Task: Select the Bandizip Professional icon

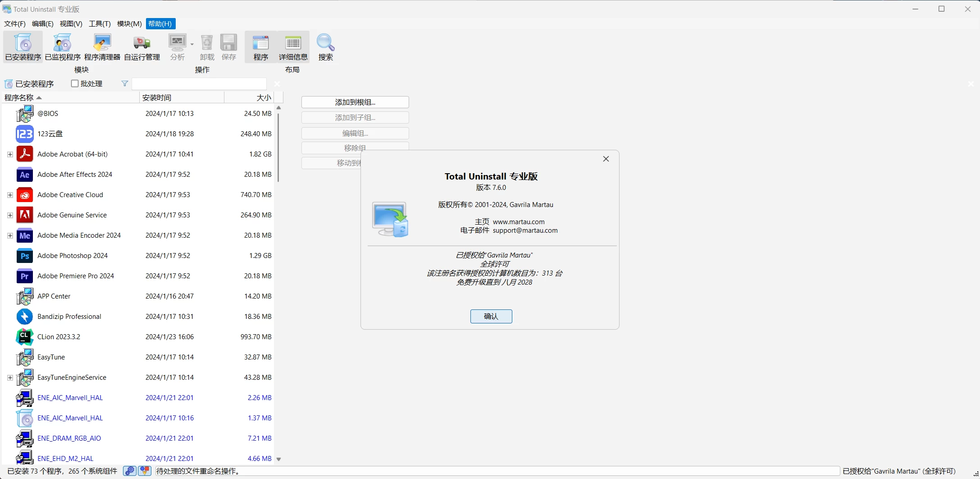Action: [x=25, y=317]
